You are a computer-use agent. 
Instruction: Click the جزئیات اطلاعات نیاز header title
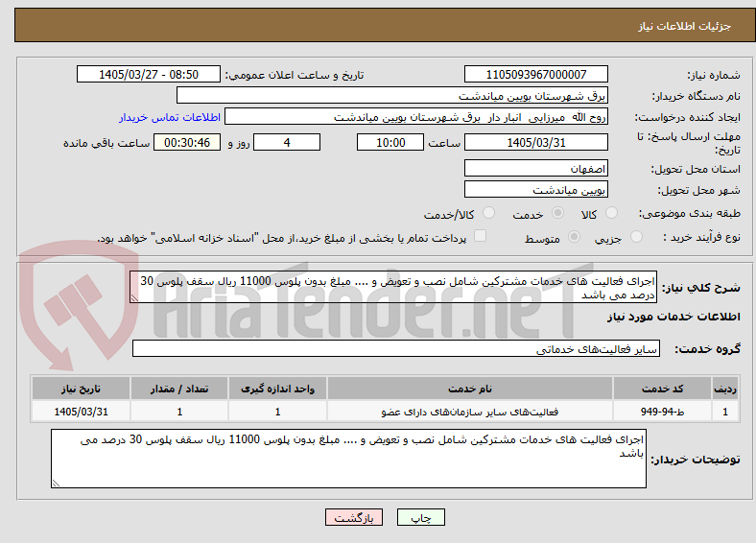pyautogui.click(x=685, y=26)
